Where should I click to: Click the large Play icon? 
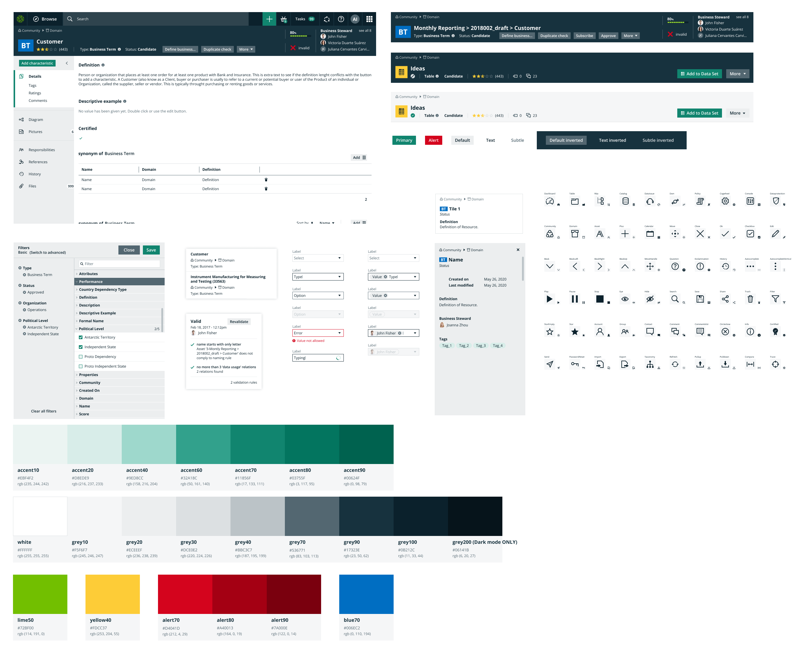click(549, 299)
